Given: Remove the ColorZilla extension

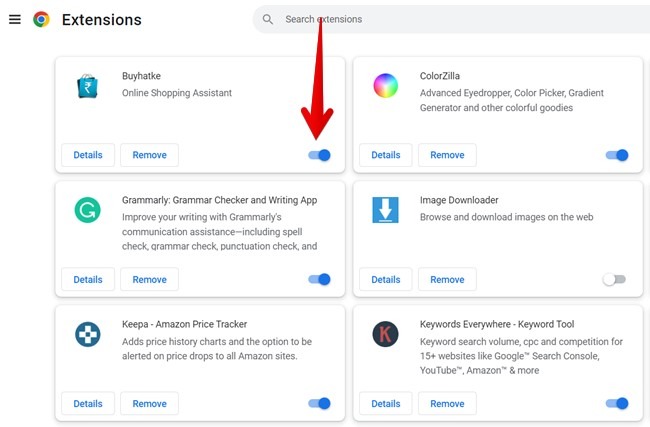Looking at the screenshot, I should (447, 155).
